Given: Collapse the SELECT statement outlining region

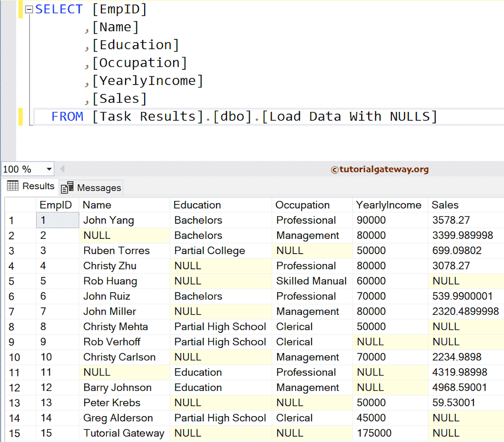Looking at the screenshot, I should (29, 9).
